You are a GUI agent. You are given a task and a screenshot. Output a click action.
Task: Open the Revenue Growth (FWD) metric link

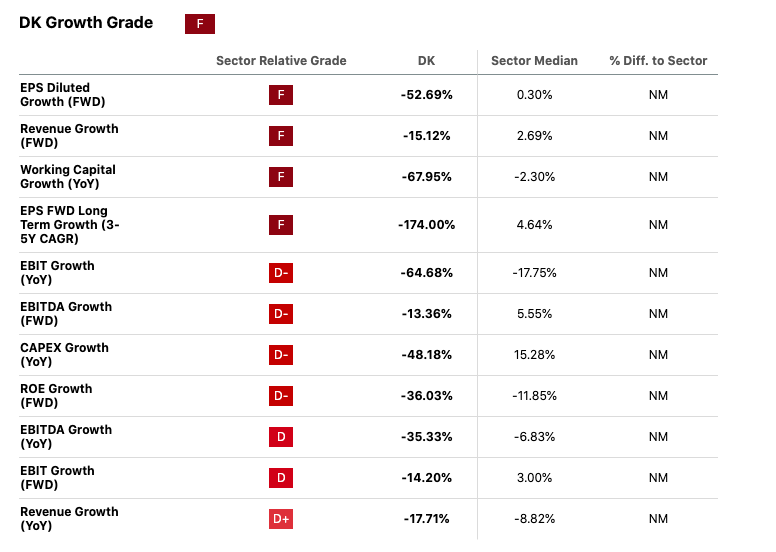click(x=69, y=136)
